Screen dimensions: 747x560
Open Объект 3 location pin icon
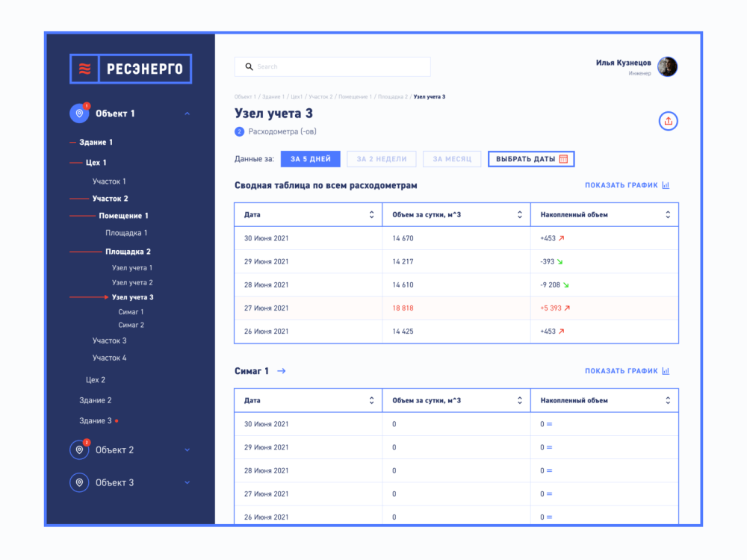[x=79, y=482]
